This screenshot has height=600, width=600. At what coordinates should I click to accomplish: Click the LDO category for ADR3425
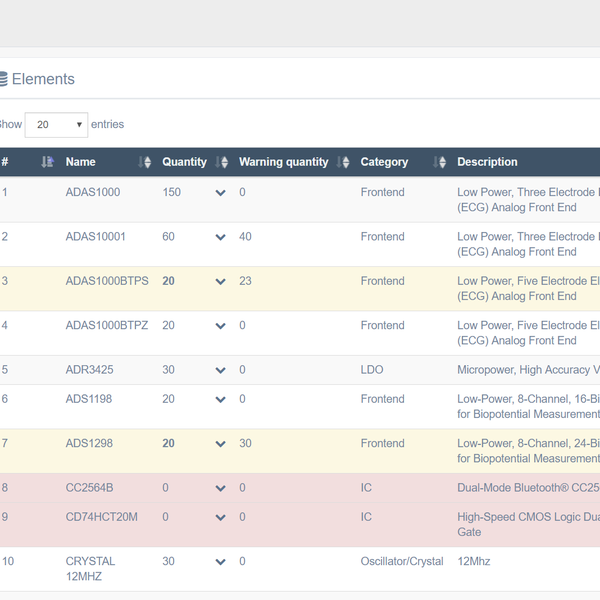click(371, 370)
